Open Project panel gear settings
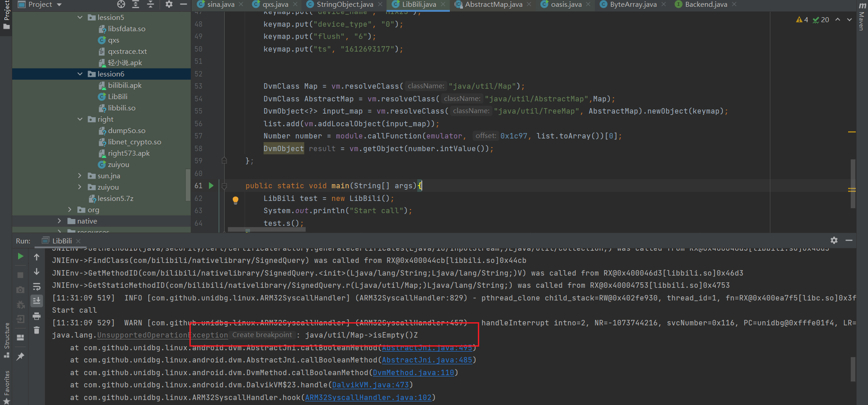The width and height of the screenshot is (868, 405). [169, 5]
